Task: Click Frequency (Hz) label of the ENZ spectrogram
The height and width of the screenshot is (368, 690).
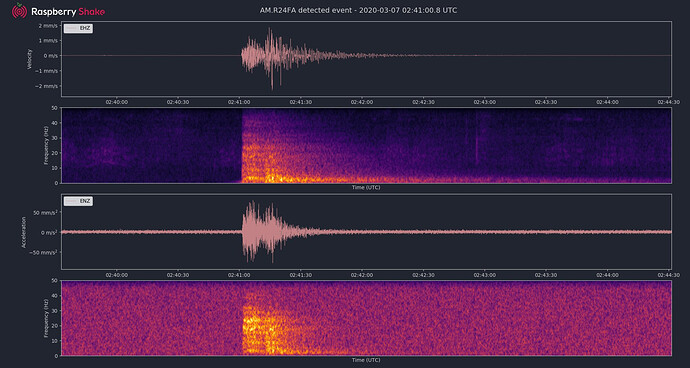Action: [x=46, y=318]
